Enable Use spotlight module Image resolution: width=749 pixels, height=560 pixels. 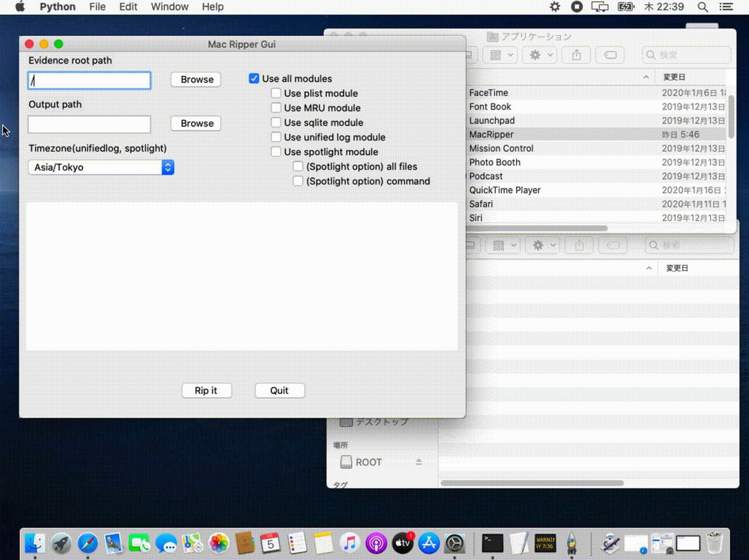tap(276, 152)
